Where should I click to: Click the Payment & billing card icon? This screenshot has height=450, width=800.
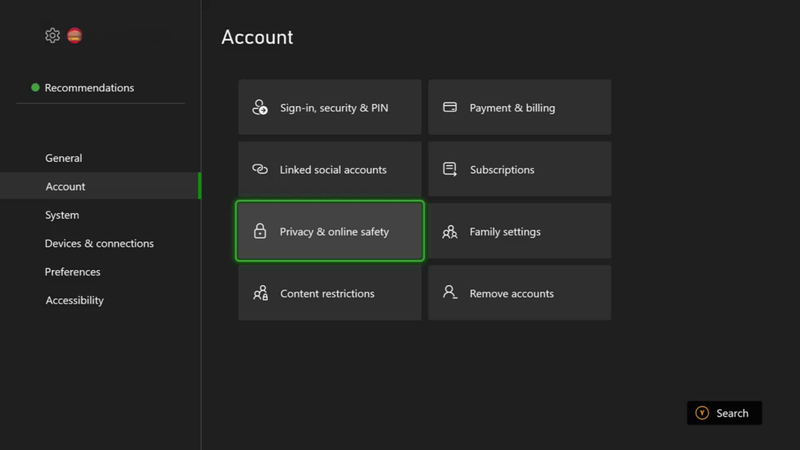pos(449,107)
